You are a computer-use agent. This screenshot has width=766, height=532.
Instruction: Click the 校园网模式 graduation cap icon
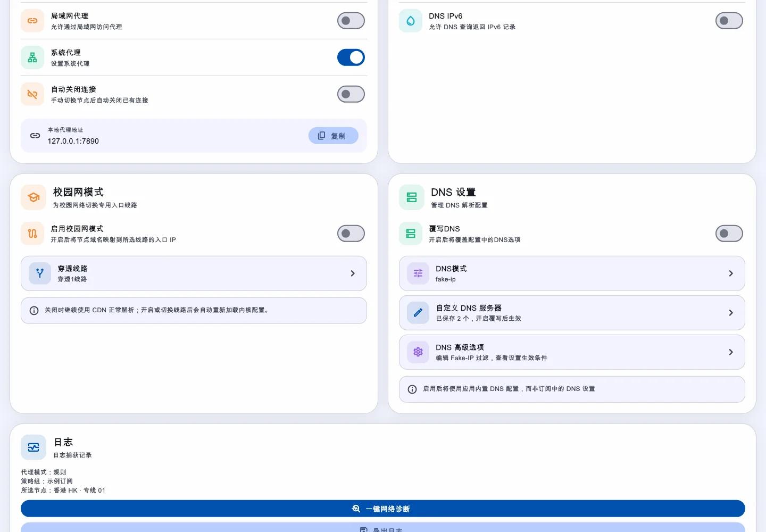(x=34, y=197)
